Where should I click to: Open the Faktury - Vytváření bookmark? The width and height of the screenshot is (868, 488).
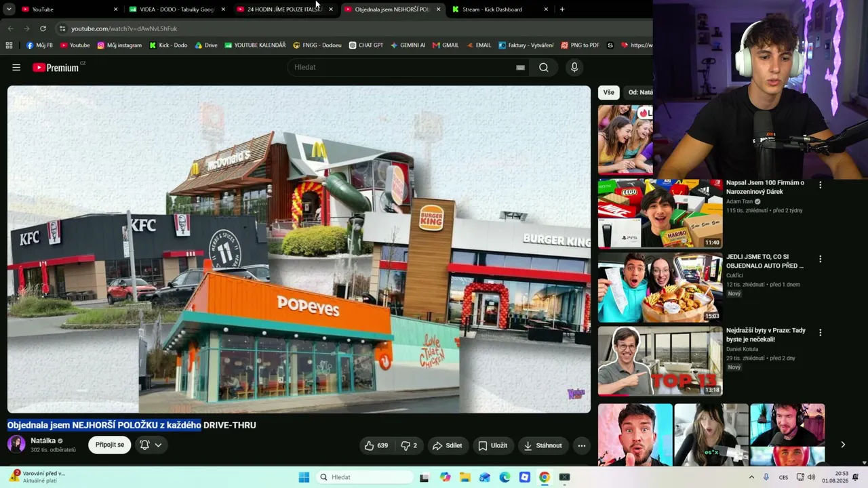526,45
